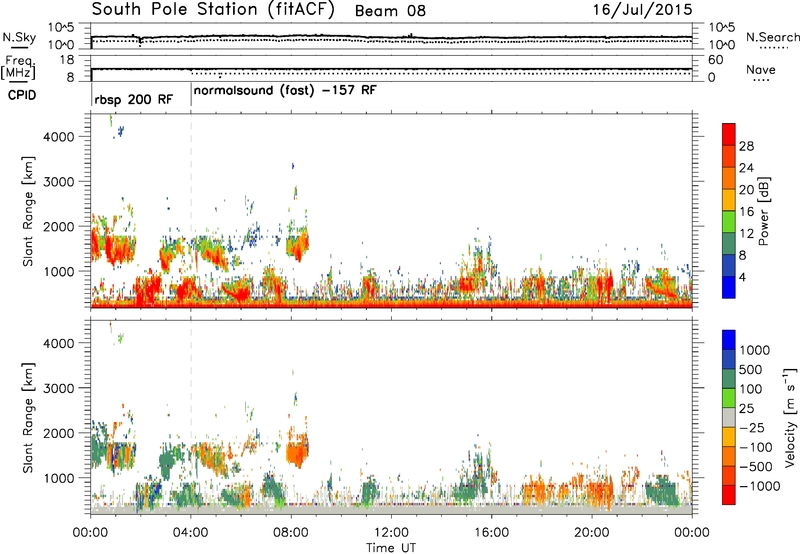Click the solid N.Sky legend line sample
Screen dimensions: 800x554
coord(19,47)
